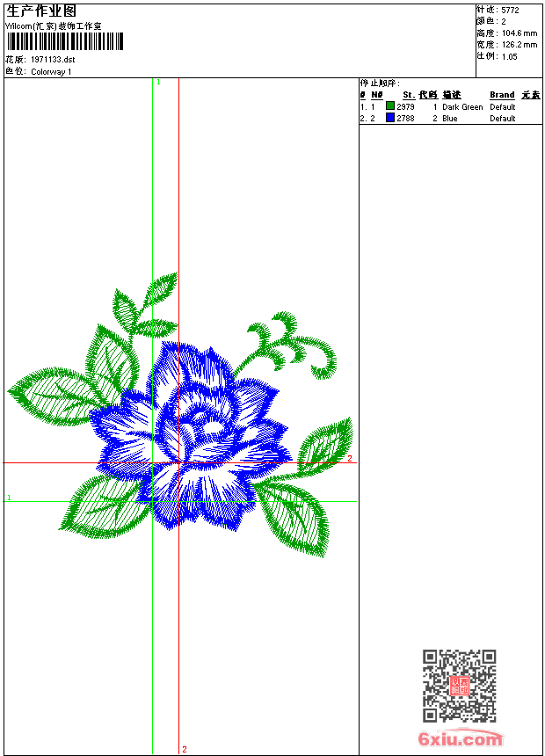The height and width of the screenshot is (756, 545).
Task: Click the Default brand in Blue row
Action: [503, 118]
